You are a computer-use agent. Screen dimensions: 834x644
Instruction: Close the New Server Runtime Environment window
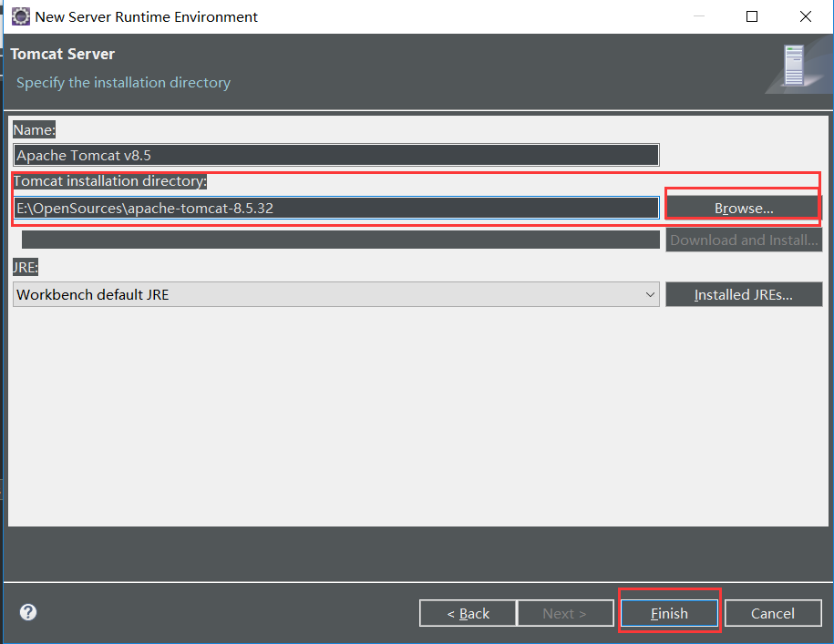[x=805, y=16]
